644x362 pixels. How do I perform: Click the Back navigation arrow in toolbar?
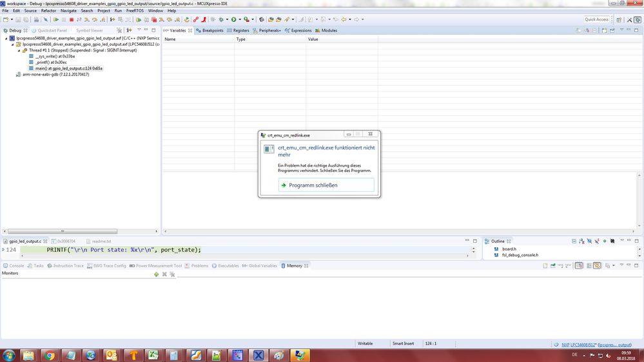(344, 19)
